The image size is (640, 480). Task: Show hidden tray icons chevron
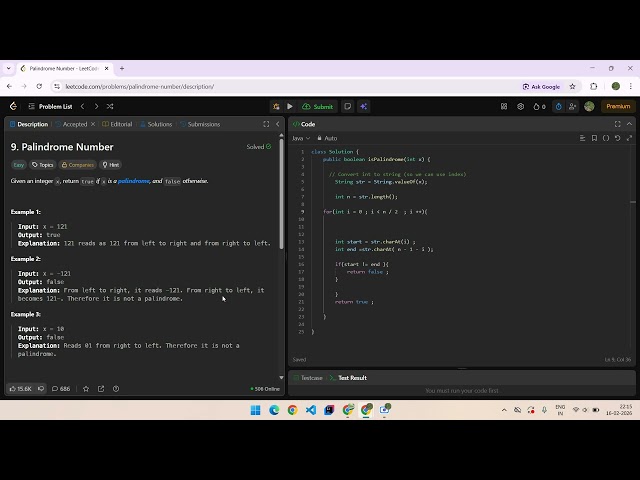[x=504, y=410]
